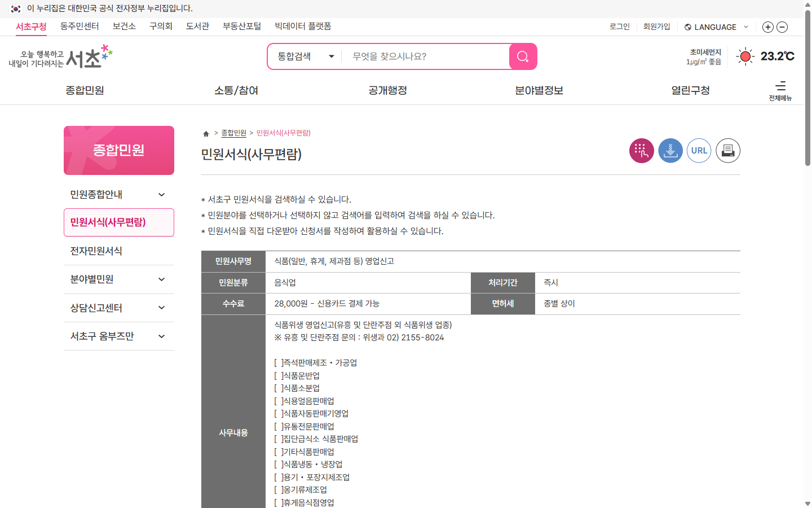Click the 기타식품판매업 list entry
This screenshot has width=812, height=508.
304,452
